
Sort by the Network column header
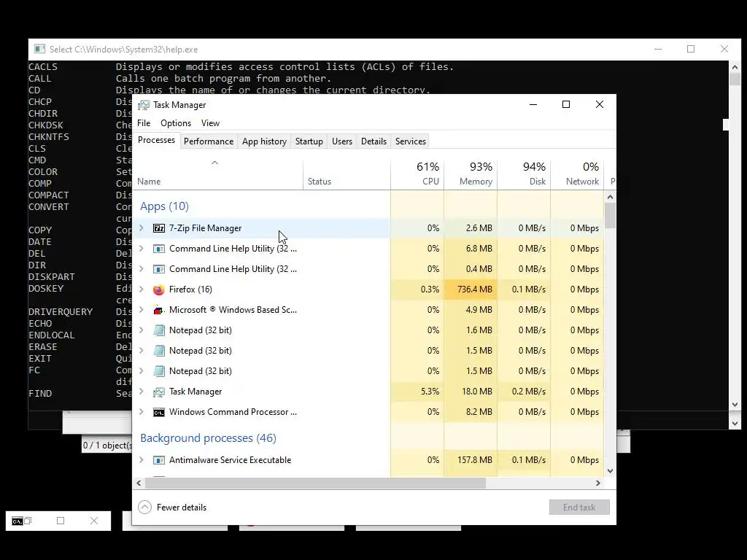click(578, 174)
